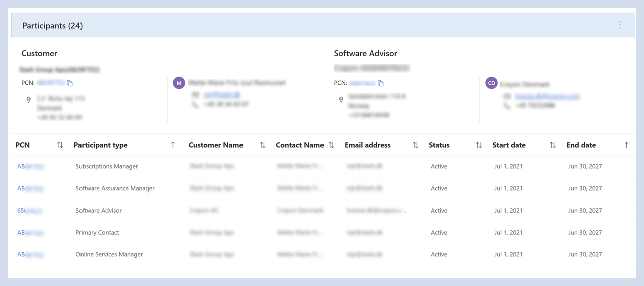This screenshot has height=286, width=644.
Task: Click the Participants (24) panel title
Action: tap(52, 26)
